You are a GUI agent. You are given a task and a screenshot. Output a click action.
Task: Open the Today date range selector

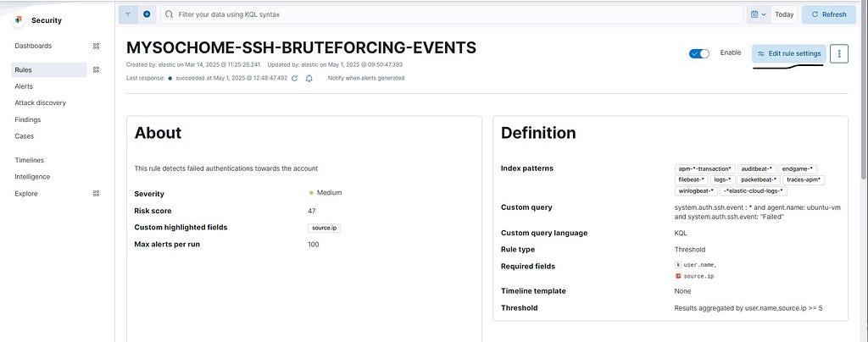pos(784,15)
